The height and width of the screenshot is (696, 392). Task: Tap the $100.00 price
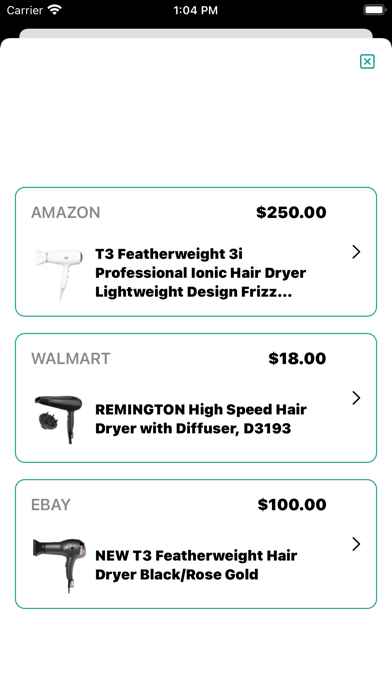pos(292,505)
